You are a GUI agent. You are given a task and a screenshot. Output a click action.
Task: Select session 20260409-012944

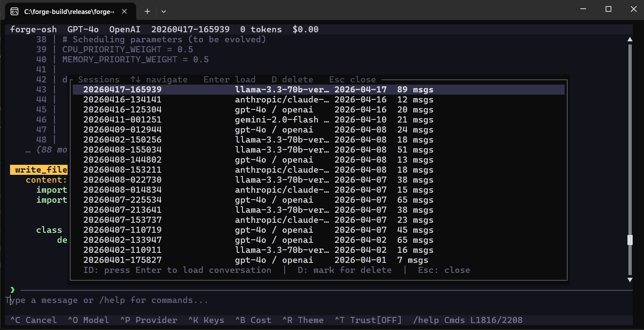click(318, 130)
